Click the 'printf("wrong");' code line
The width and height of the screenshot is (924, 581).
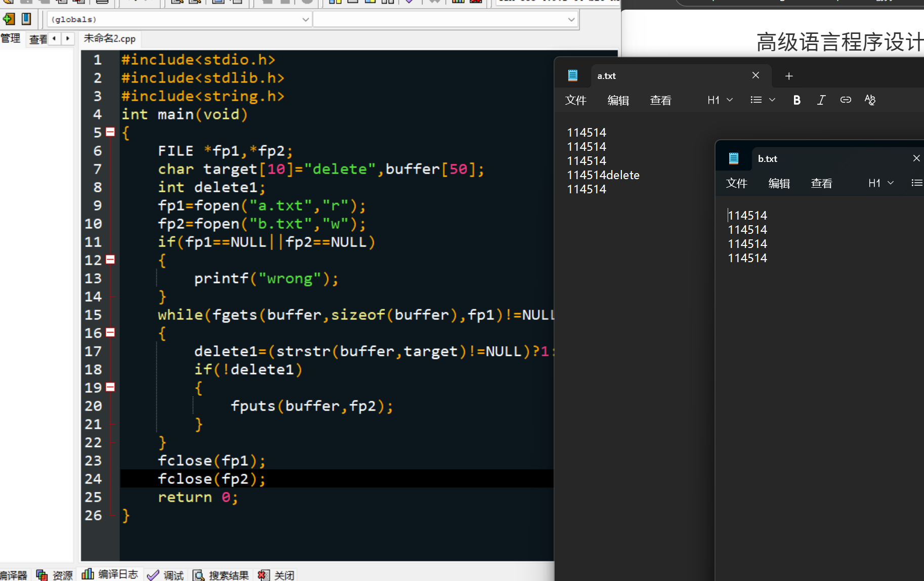(x=266, y=278)
